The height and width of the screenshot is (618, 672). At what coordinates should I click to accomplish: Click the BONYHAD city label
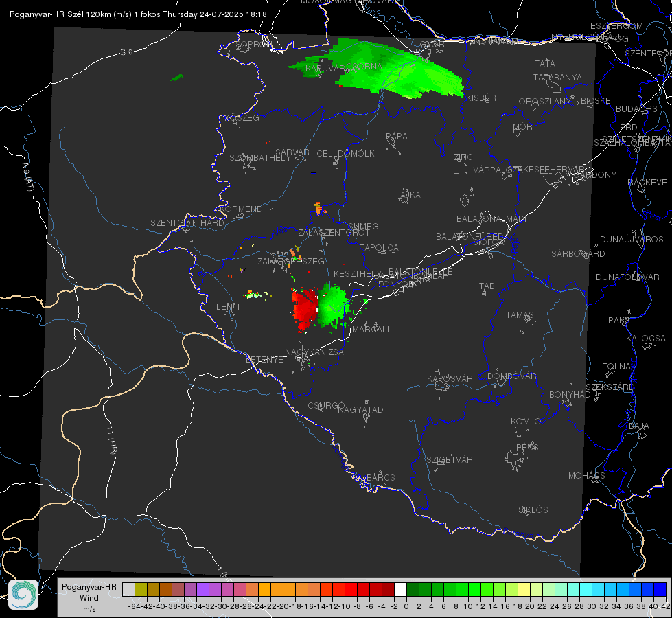(x=570, y=395)
